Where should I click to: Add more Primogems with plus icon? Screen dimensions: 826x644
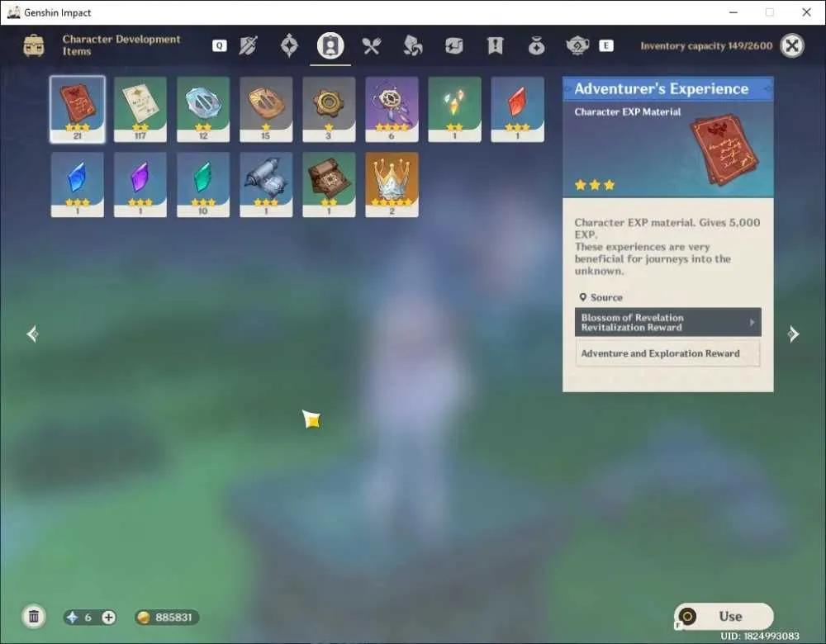pyautogui.click(x=108, y=617)
